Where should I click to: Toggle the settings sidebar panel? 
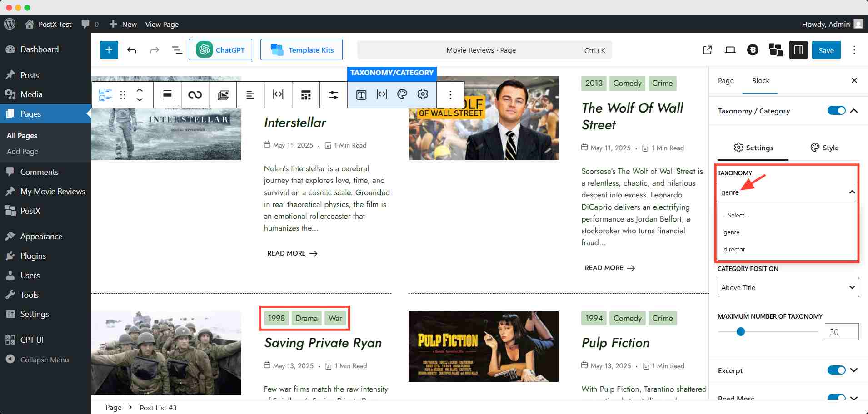point(798,50)
